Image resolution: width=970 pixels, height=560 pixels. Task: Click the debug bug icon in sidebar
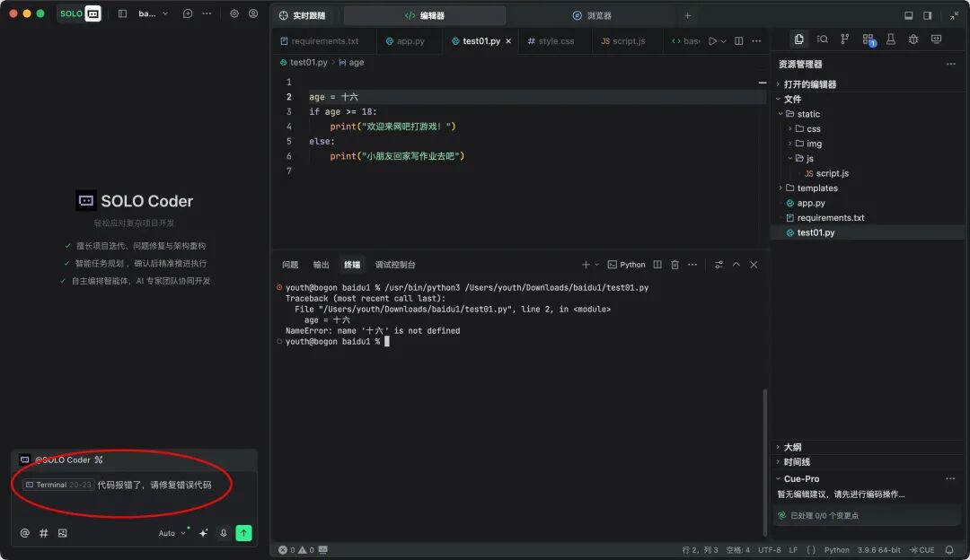point(913,39)
